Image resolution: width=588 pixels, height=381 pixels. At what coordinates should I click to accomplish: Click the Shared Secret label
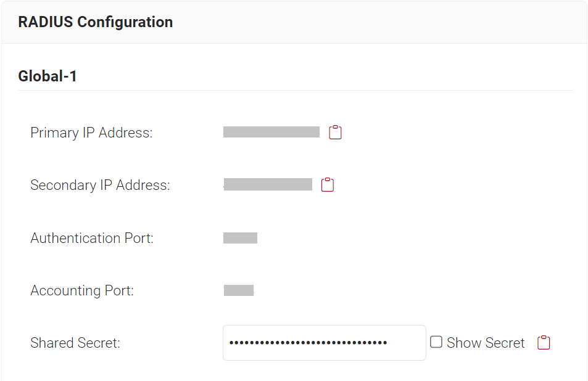(75, 343)
